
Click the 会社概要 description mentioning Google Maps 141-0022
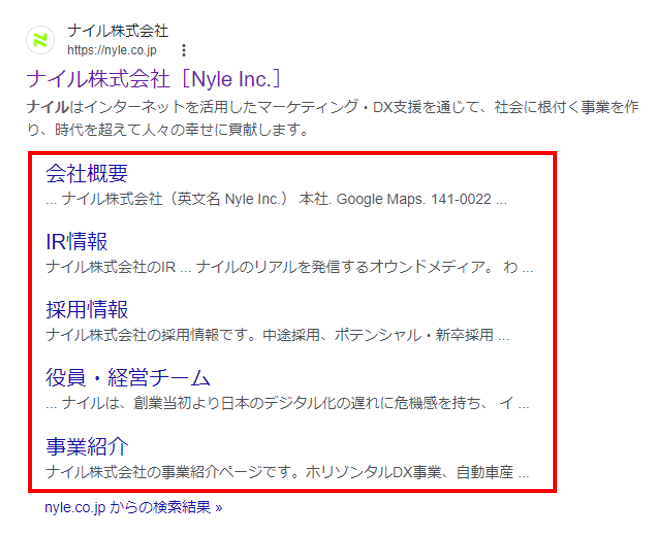pyautogui.click(x=276, y=199)
